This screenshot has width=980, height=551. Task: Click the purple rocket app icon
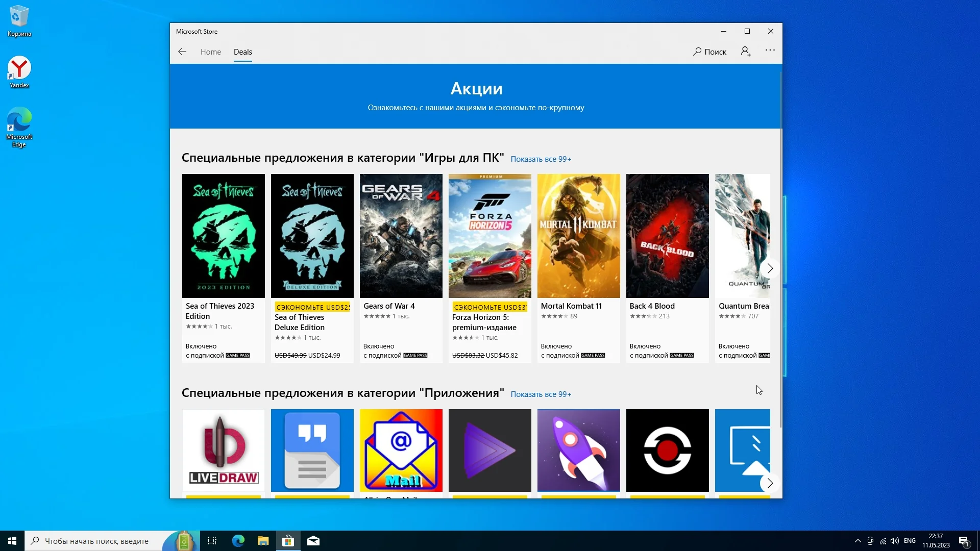tap(578, 450)
